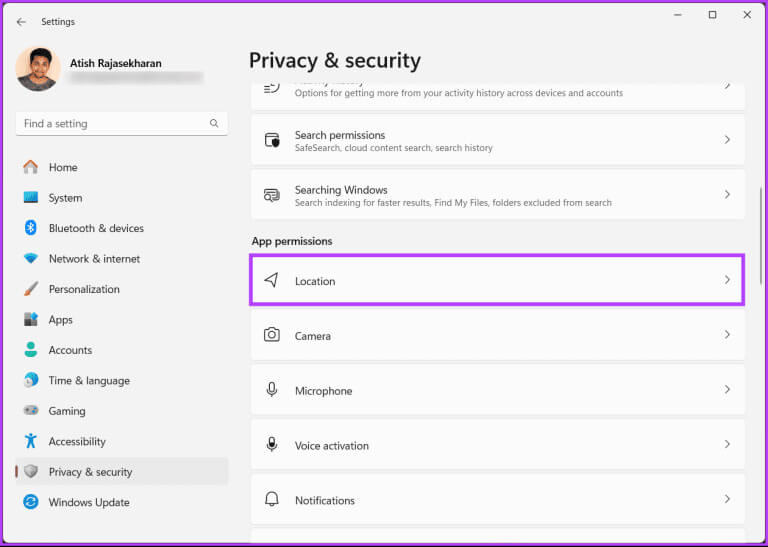768x547 pixels.
Task: Open Location via its chevron
Action: tap(727, 280)
